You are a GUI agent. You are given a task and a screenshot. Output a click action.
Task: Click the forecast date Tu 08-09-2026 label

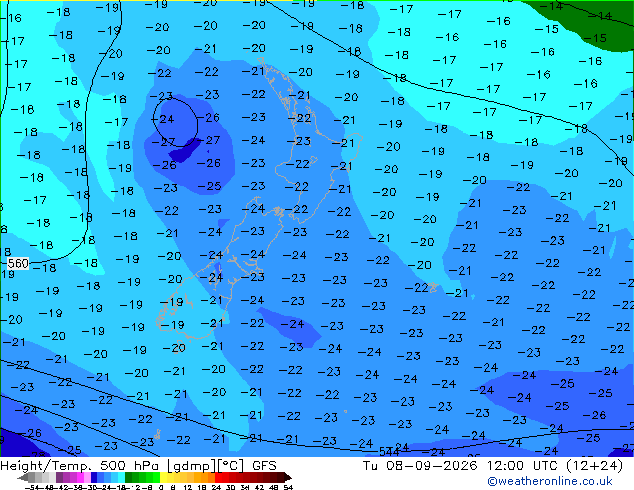coord(420,466)
